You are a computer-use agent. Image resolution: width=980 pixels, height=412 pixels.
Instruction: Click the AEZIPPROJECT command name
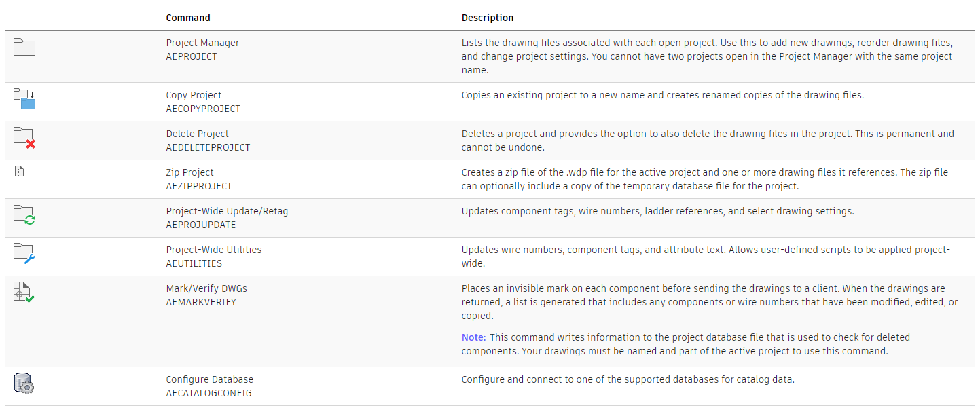pos(199,186)
